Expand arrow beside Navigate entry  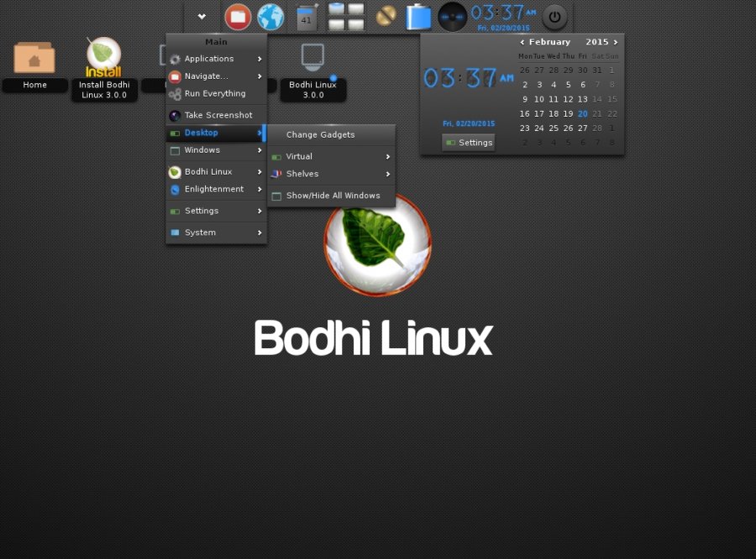tap(260, 76)
